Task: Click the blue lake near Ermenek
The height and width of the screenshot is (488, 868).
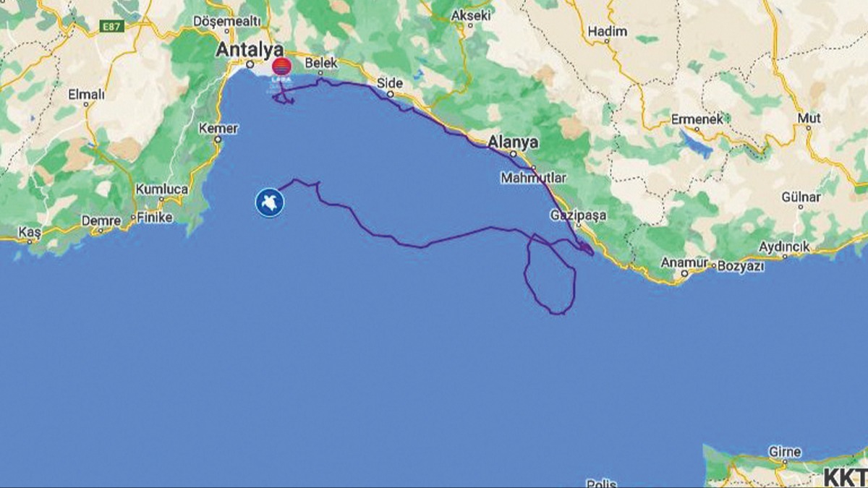Action: coord(695,142)
